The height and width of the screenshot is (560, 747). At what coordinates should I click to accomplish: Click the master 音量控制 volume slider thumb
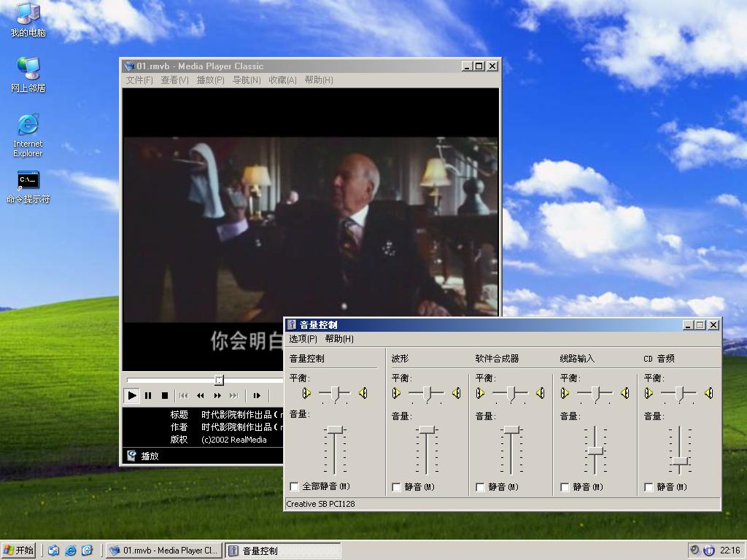335,429
